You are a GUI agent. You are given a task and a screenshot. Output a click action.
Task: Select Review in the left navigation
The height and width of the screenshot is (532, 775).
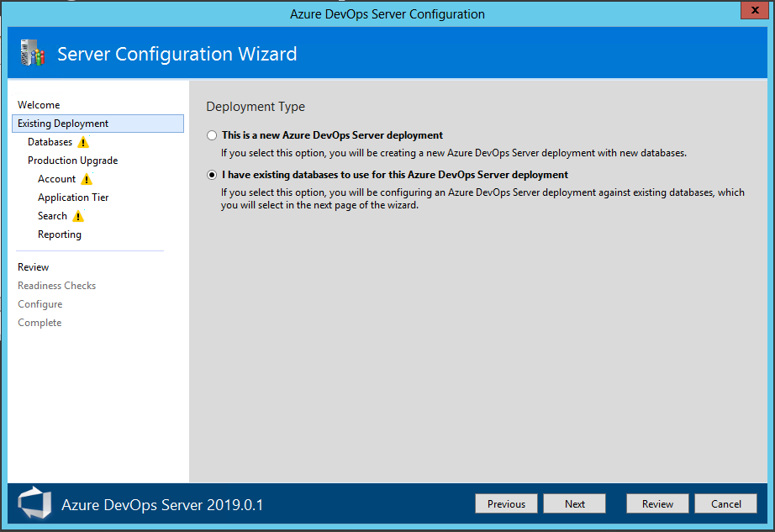pyautogui.click(x=34, y=267)
